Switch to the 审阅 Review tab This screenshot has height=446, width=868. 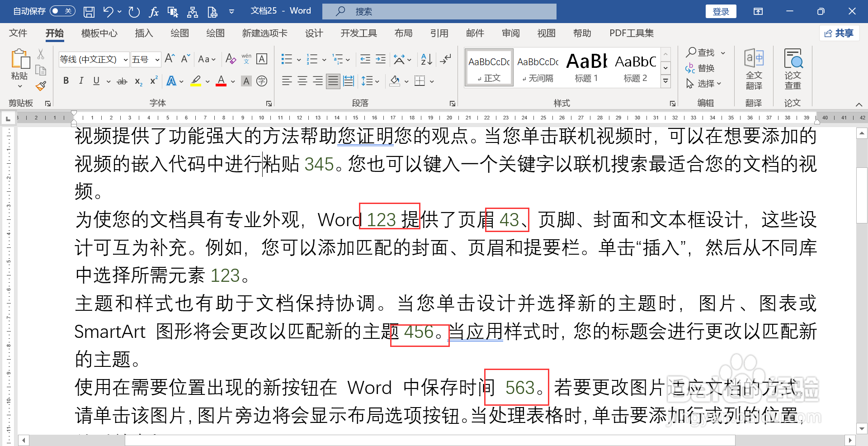coord(510,33)
